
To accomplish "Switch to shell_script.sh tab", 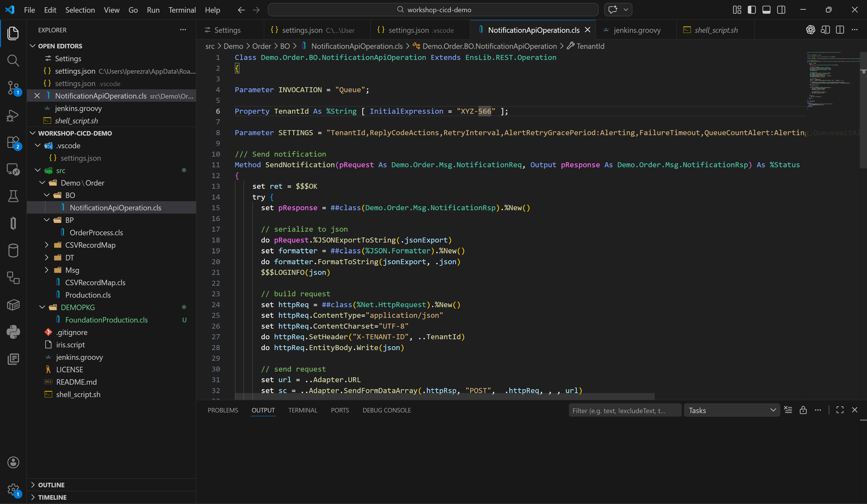I will coord(716,30).
